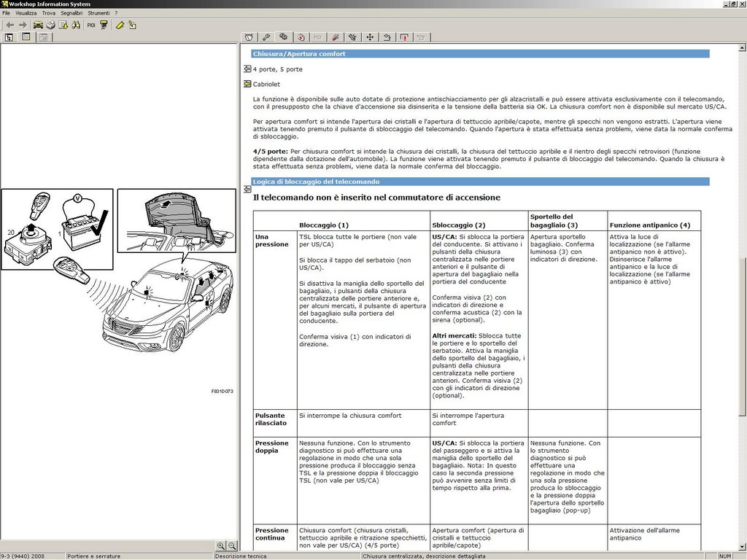
Task: Click the '9-3 (9440) 2008' status bar entry
Action: pos(23,556)
